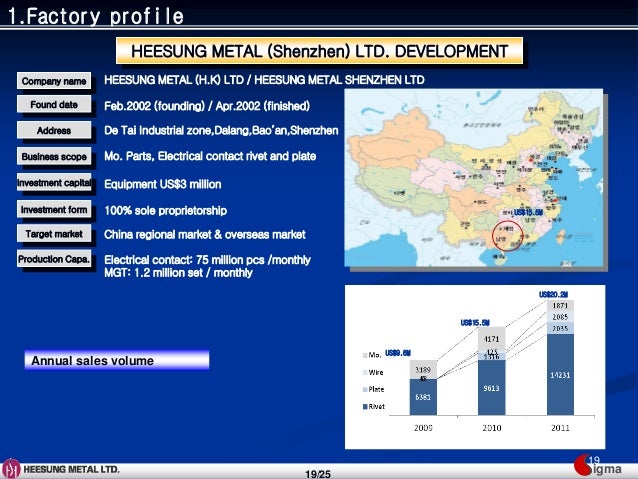Image resolution: width=638 pixels, height=479 pixels.
Task: Click the 2011 Rivet bar labeled 14231
Action: point(560,375)
